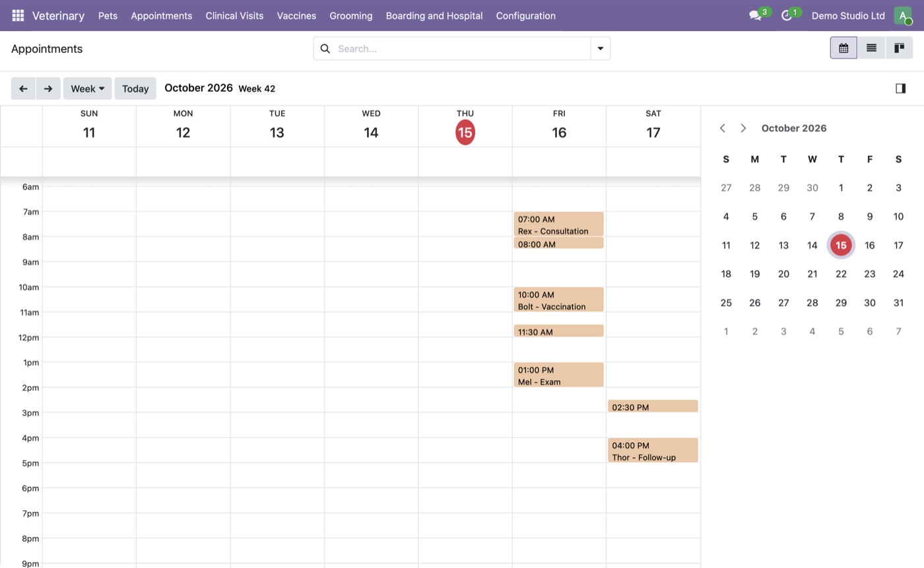The width and height of the screenshot is (924, 568).
Task: Open the Rex - Consultation appointment
Action: coord(559,224)
